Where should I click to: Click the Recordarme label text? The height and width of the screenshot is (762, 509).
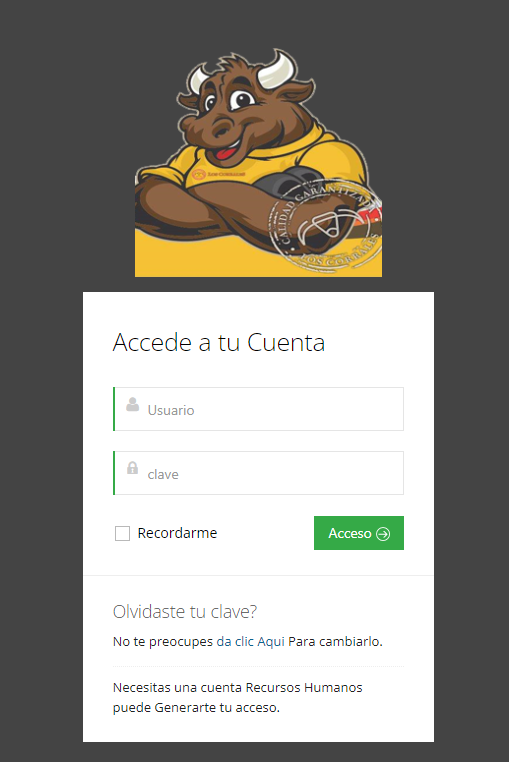click(177, 533)
